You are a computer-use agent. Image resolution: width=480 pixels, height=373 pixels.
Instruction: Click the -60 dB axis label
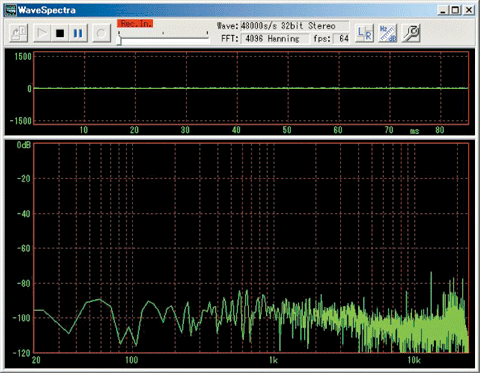[x=23, y=248]
